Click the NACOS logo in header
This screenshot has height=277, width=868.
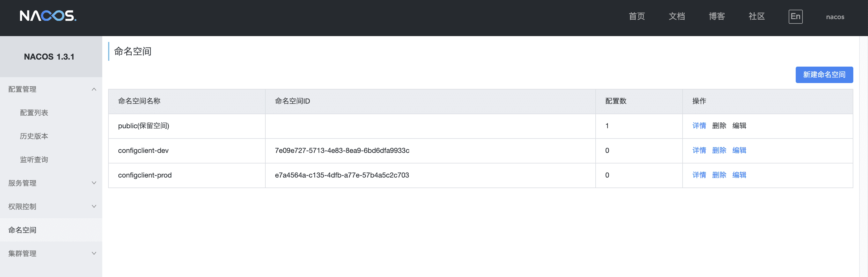click(x=48, y=16)
